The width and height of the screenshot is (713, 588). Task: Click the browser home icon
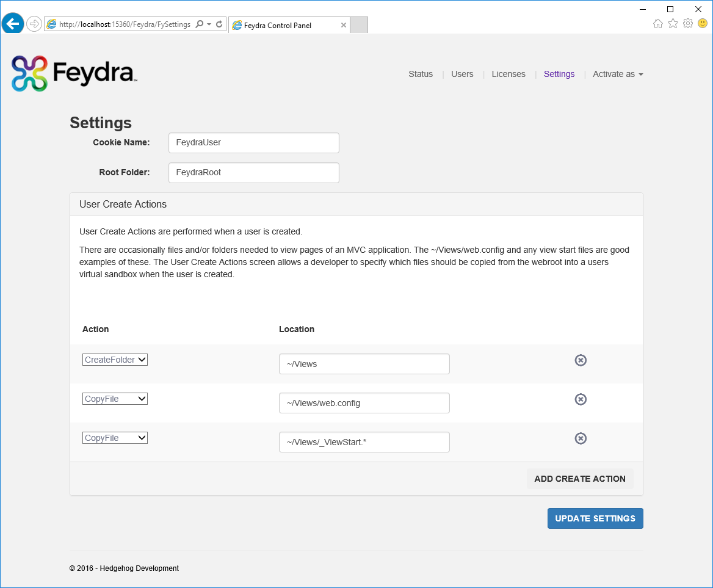click(x=658, y=24)
